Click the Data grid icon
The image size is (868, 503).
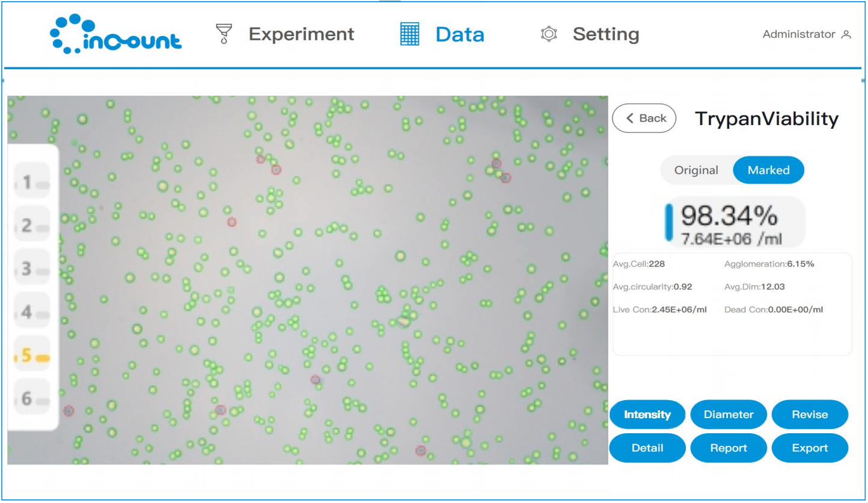click(x=409, y=34)
